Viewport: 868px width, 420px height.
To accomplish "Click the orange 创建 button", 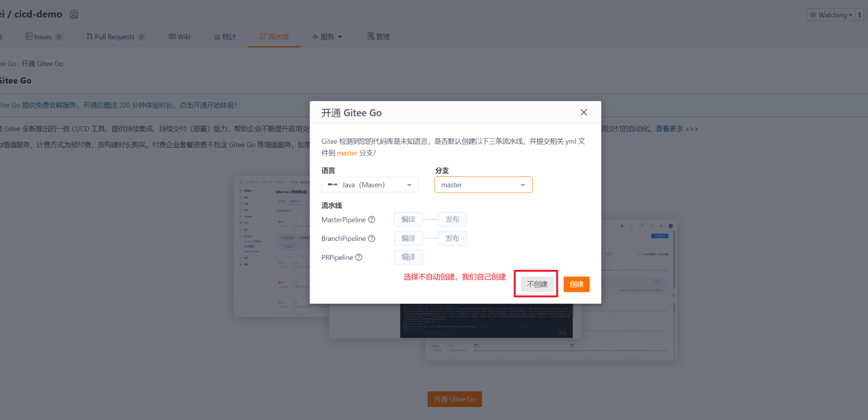I will click(x=576, y=285).
